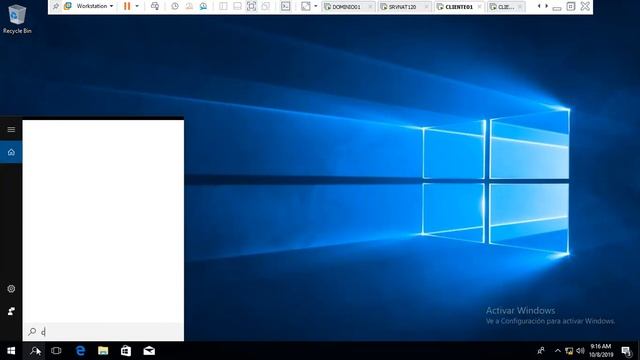The height and width of the screenshot is (360, 640).
Task: Open the snapshot manager icon
Action: [x=203, y=6]
